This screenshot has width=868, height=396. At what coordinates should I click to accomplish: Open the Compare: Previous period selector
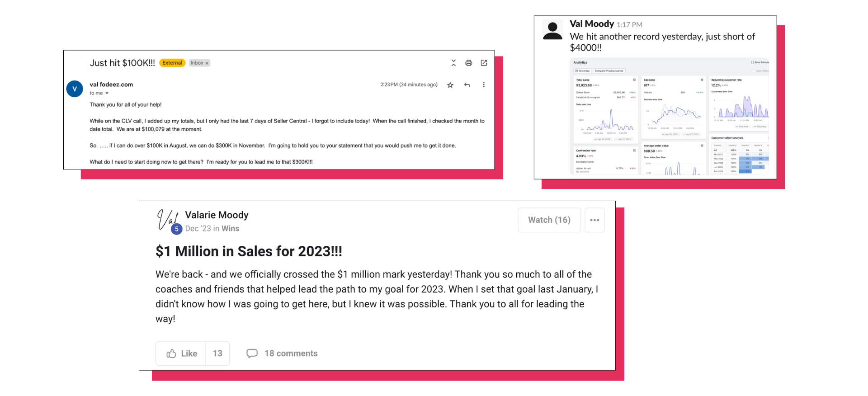pos(609,71)
